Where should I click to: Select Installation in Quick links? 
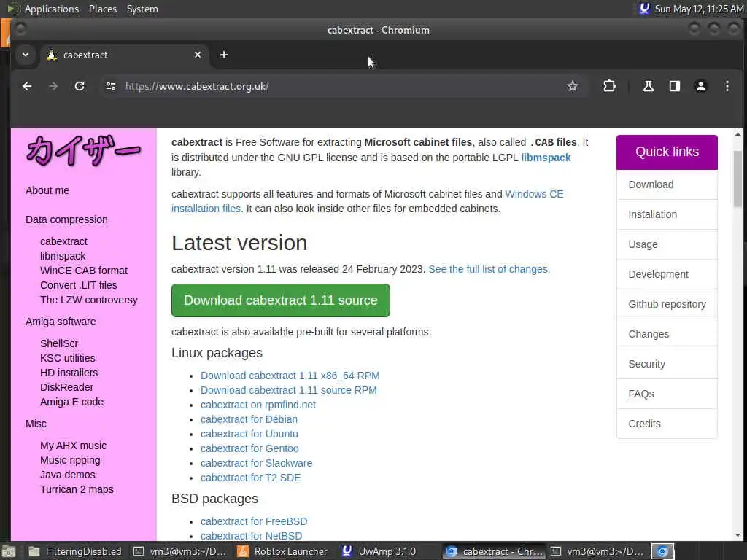(667, 215)
